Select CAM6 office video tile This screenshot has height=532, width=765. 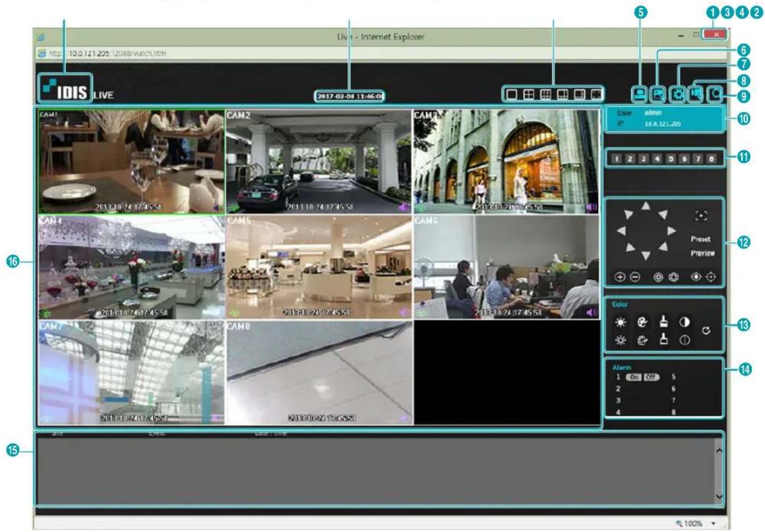(506, 267)
